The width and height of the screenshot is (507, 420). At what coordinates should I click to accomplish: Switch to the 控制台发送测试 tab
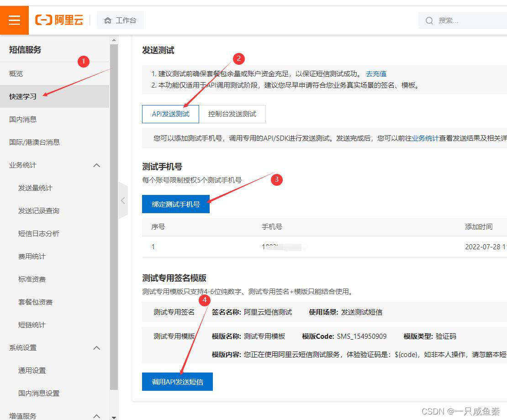coord(232,114)
